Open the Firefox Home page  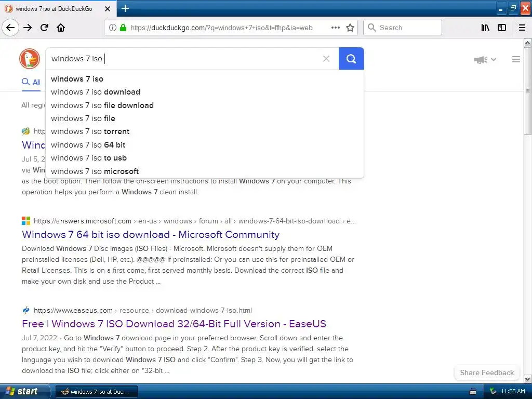(x=61, y=28)
